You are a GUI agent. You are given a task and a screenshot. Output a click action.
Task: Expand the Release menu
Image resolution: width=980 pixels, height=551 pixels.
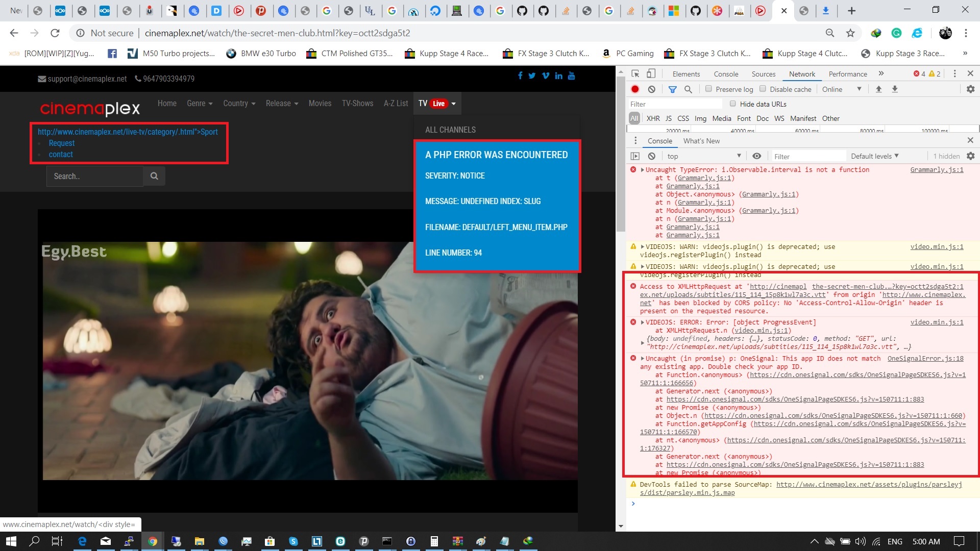282,104
